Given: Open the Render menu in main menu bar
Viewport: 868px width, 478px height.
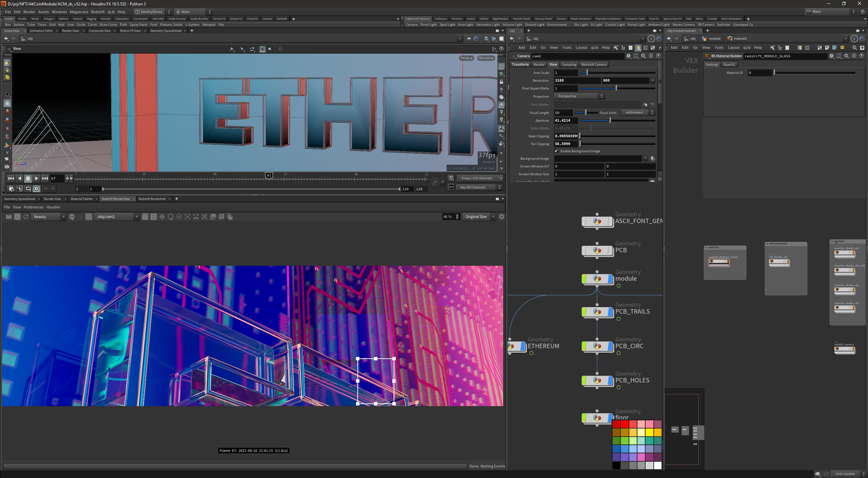Looking at the screenshot, I should point(29,12).
